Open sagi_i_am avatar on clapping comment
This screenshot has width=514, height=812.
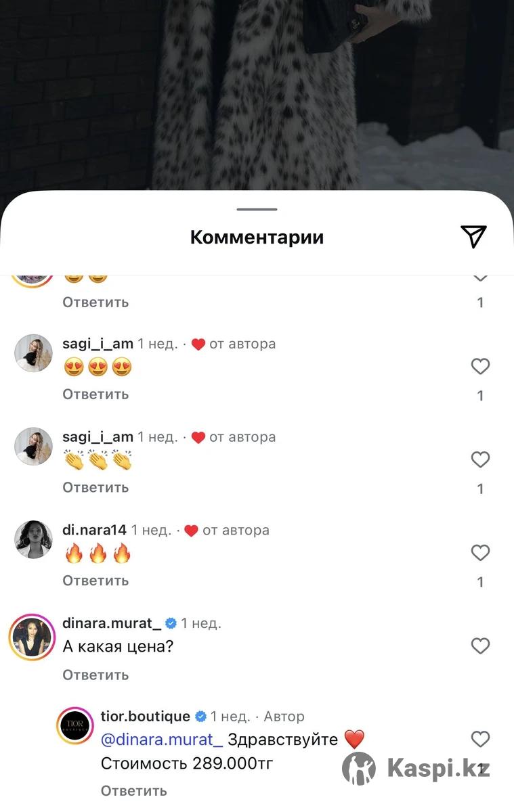33,446
